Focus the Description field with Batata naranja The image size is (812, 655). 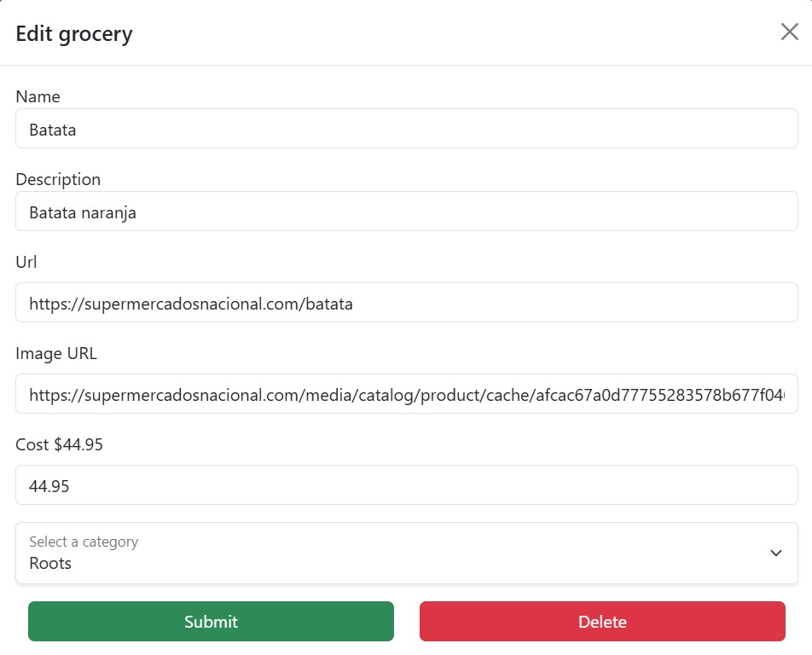(x=407, y=212)
